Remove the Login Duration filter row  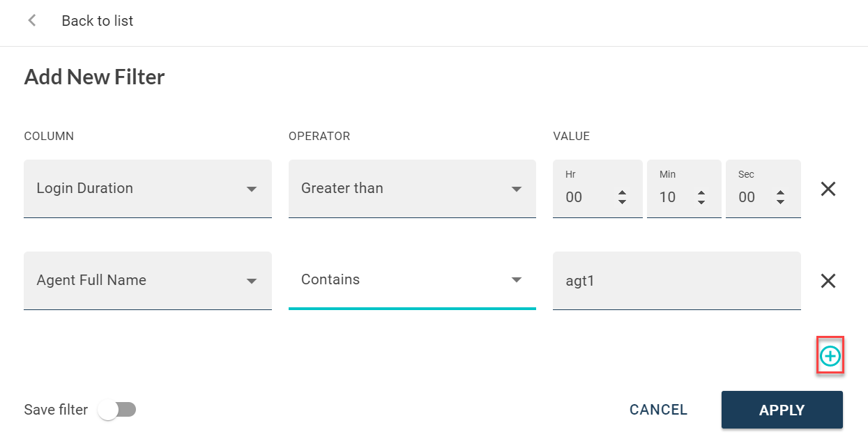[x=828, y=189]
